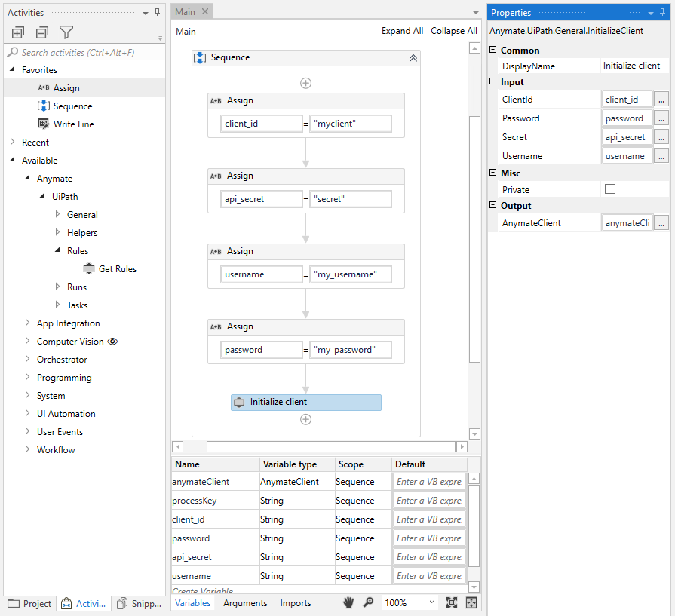This screenshot has height=616, width=675.
Task: Collapse the Common properties section
Action: 493,51
